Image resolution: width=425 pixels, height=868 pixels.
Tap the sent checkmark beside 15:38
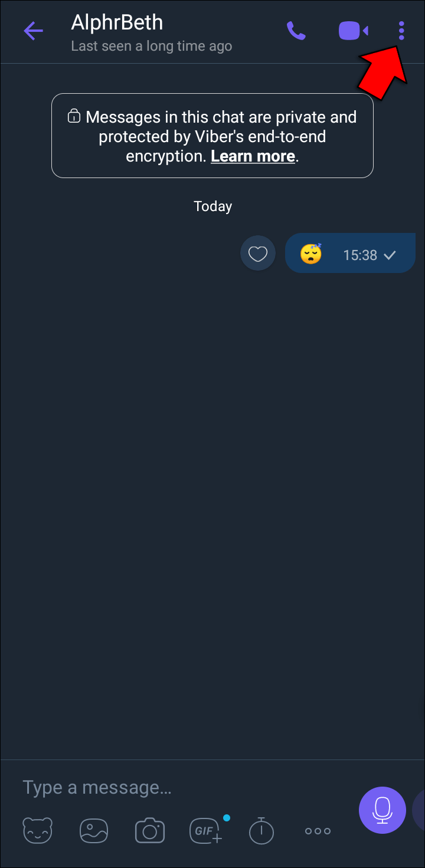[390, 255]
